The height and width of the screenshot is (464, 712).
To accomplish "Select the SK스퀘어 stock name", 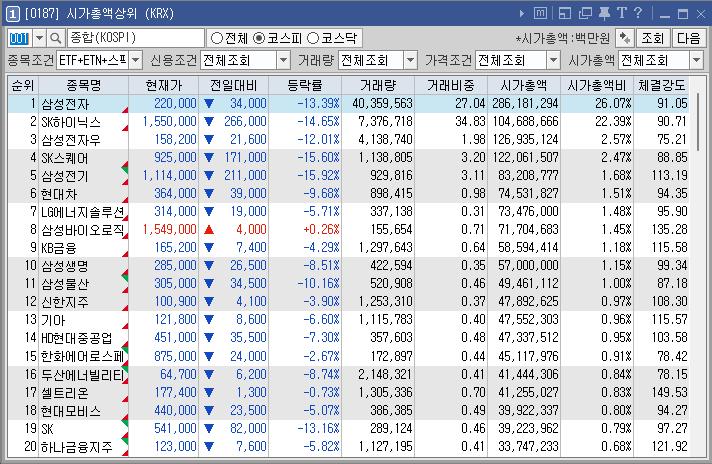I will pyautogui.click(x=64, y=158).
